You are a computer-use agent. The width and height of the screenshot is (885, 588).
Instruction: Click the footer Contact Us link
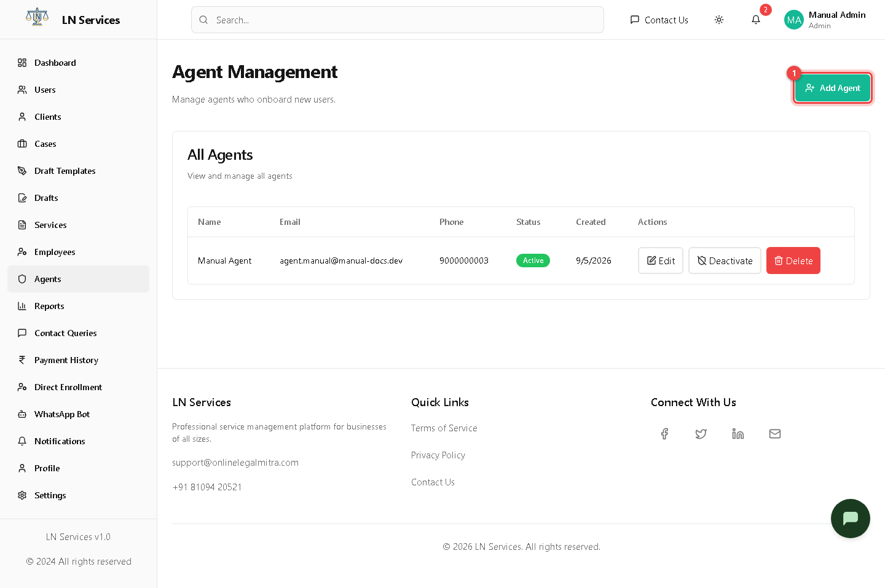pos(433,482)
